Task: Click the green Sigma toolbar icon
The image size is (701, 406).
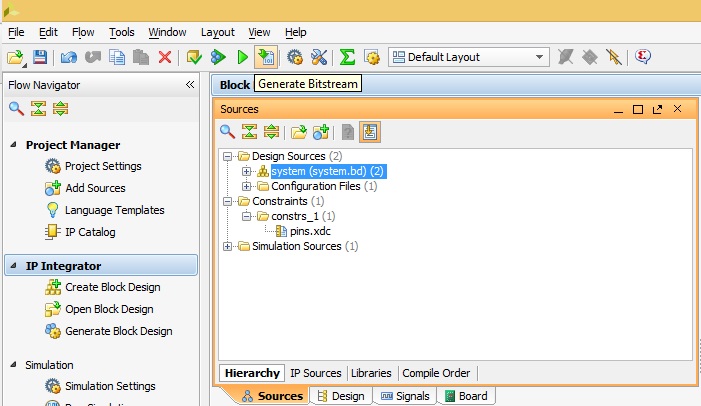Action: [x=347, y=57]
